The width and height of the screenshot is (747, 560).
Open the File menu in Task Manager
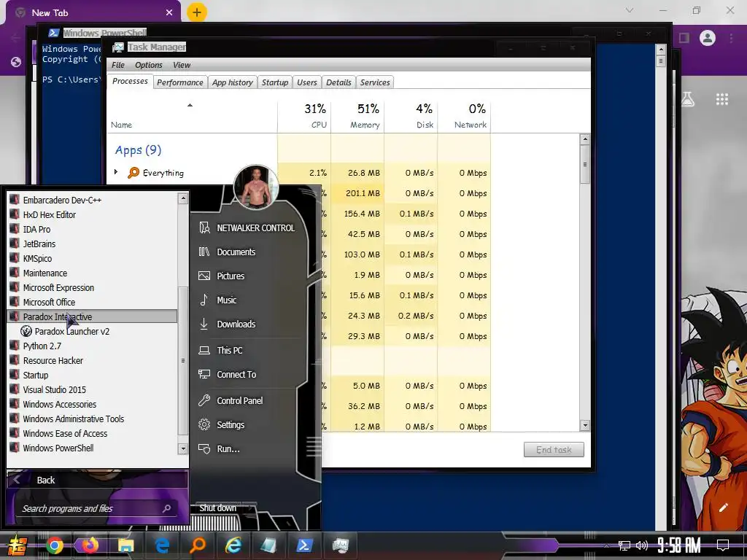pos(117,65)
